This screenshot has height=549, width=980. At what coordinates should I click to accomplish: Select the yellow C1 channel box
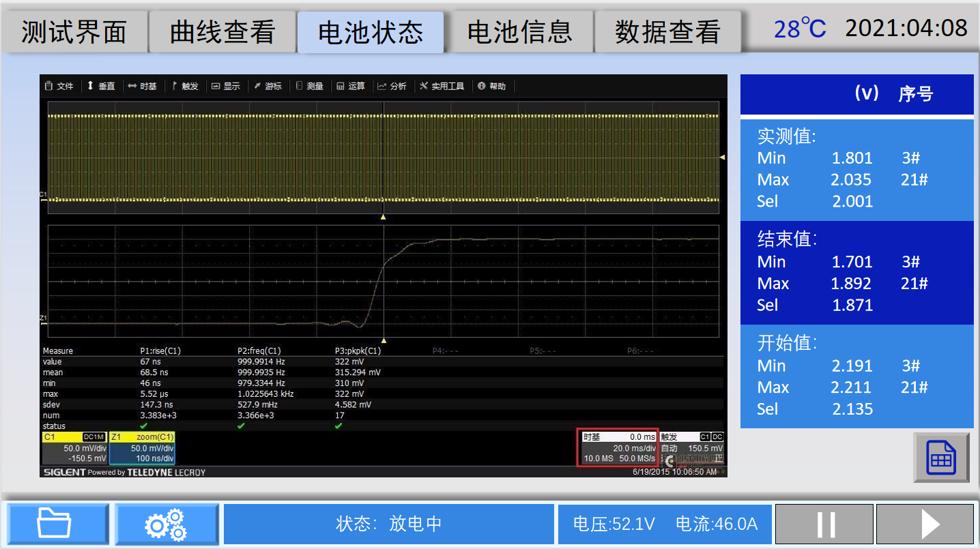74,448
